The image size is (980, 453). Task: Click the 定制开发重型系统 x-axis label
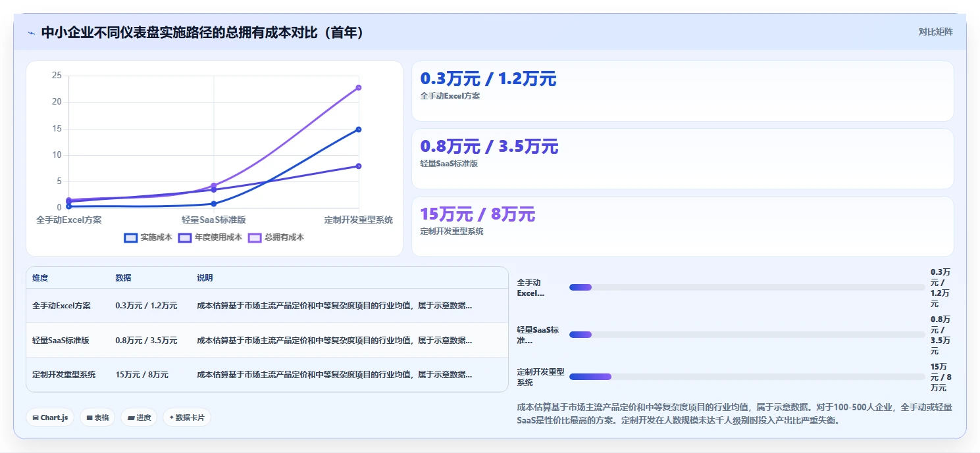pyautogui.click(x=359, y=220)
